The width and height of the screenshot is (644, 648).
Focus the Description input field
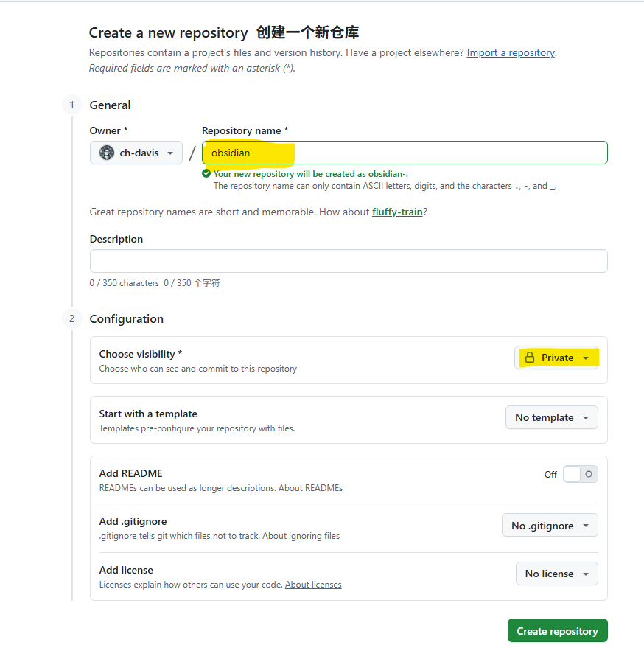(x=349, y=261)
